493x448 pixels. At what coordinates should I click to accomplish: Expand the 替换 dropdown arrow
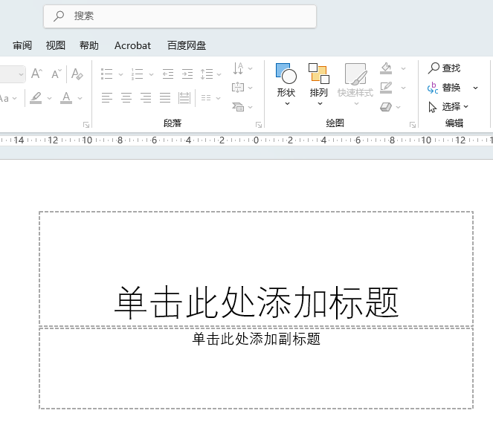[475, 88]
